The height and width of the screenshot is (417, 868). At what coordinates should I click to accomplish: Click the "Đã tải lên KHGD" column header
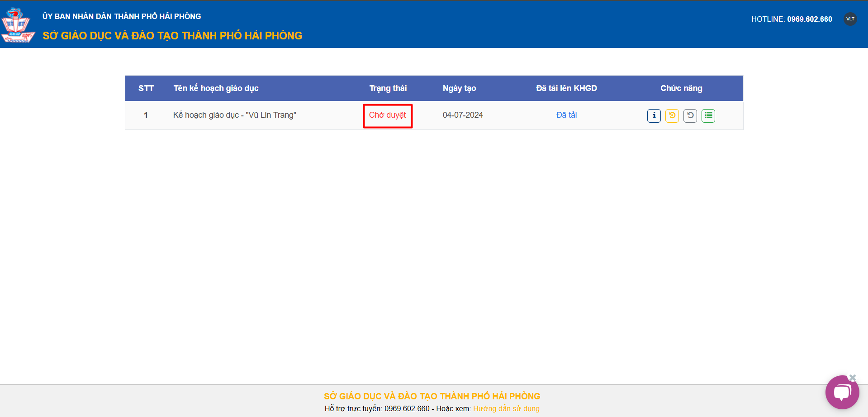566,88
